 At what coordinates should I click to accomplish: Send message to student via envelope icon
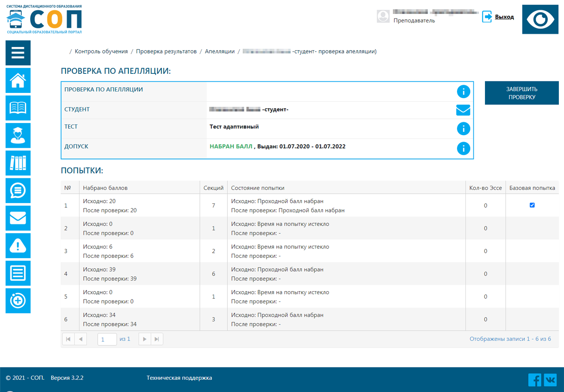click(x=463, y=110)
